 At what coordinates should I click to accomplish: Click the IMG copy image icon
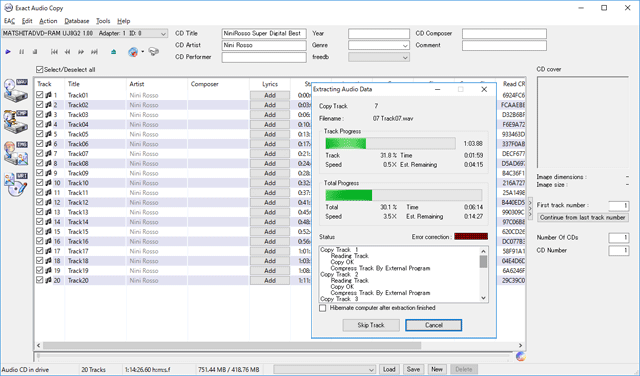[x=16, y=153]
